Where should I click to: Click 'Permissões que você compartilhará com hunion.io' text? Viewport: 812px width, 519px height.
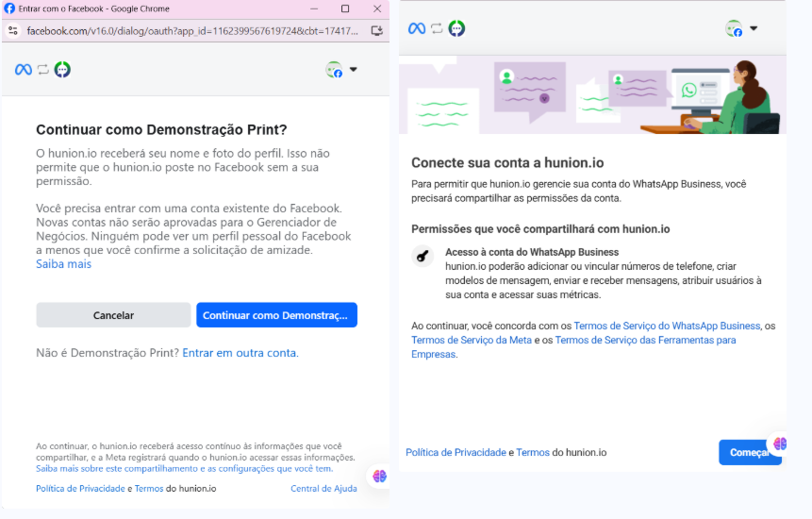[x=540, y=229]
